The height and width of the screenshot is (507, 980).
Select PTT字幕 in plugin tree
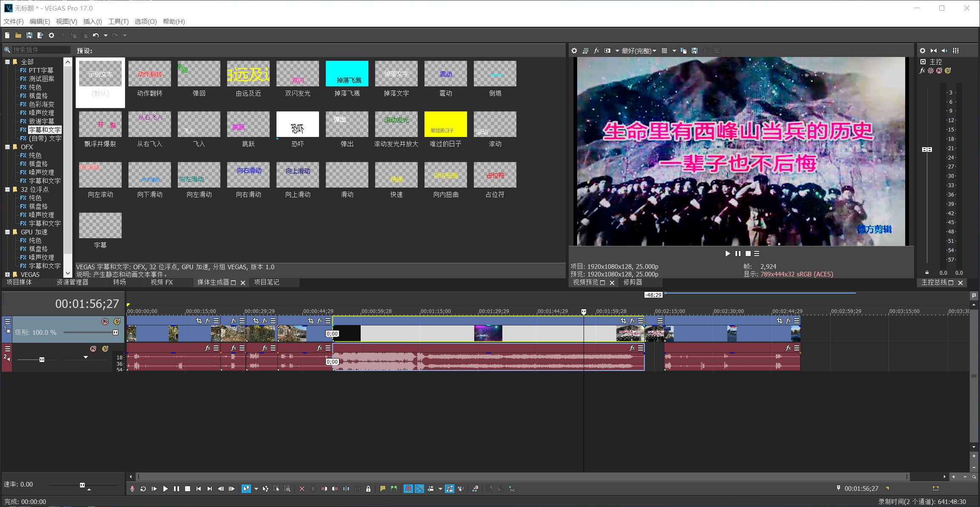click(x=41, y=70)
